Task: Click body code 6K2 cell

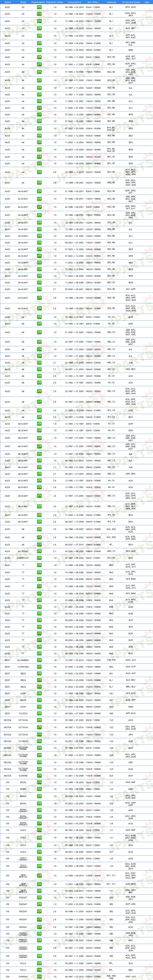Action: 111,666
